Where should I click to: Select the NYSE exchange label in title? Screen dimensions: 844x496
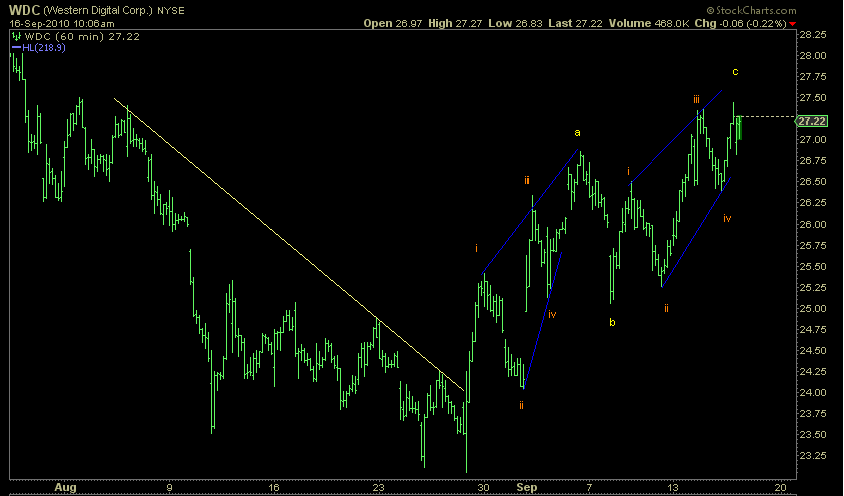pos(171,10)
